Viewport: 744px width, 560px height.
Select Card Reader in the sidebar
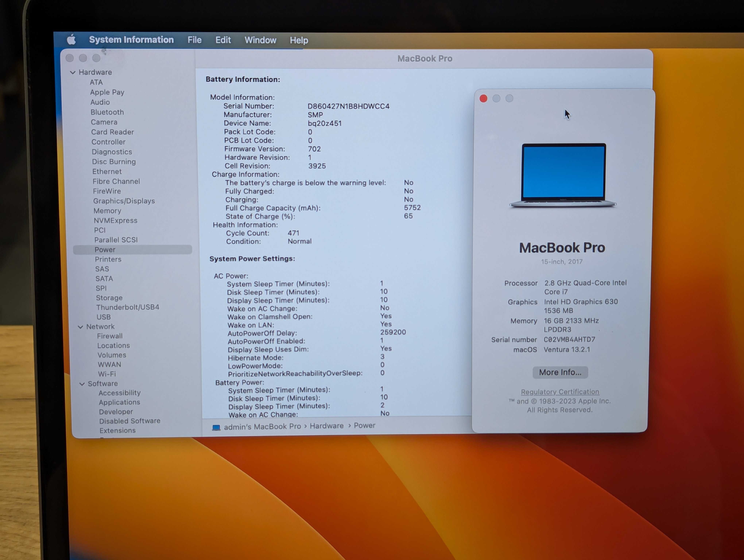point(112,132)
